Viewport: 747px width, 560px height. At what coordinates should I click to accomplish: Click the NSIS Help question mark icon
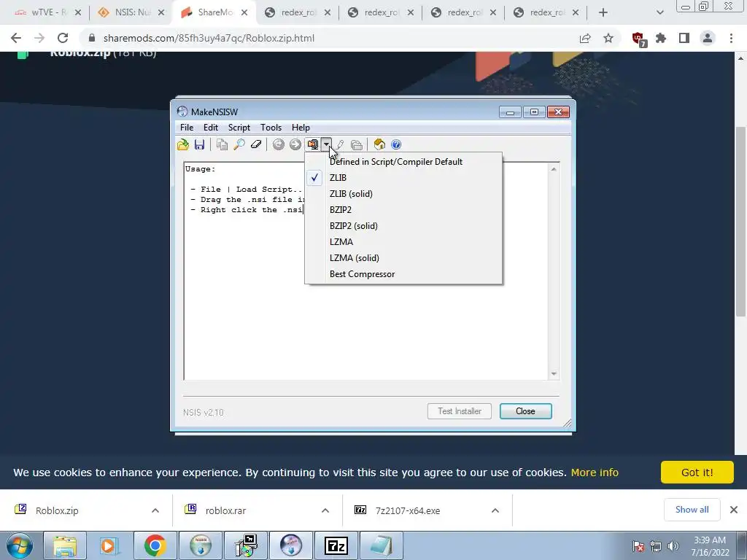396,144
